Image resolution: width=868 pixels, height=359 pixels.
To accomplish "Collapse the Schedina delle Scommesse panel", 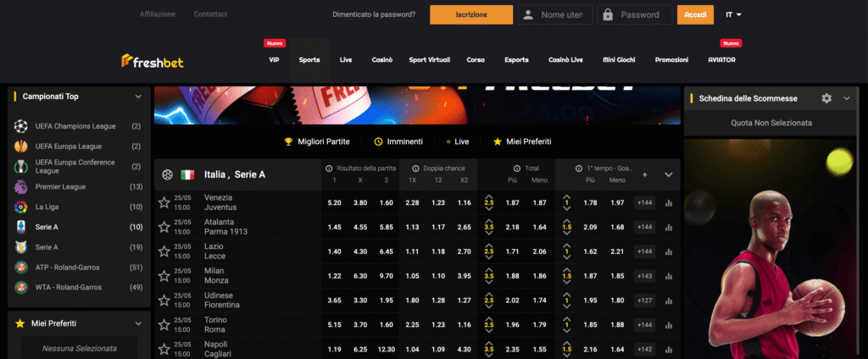I will pyautogui.click(x=847, y=98).
